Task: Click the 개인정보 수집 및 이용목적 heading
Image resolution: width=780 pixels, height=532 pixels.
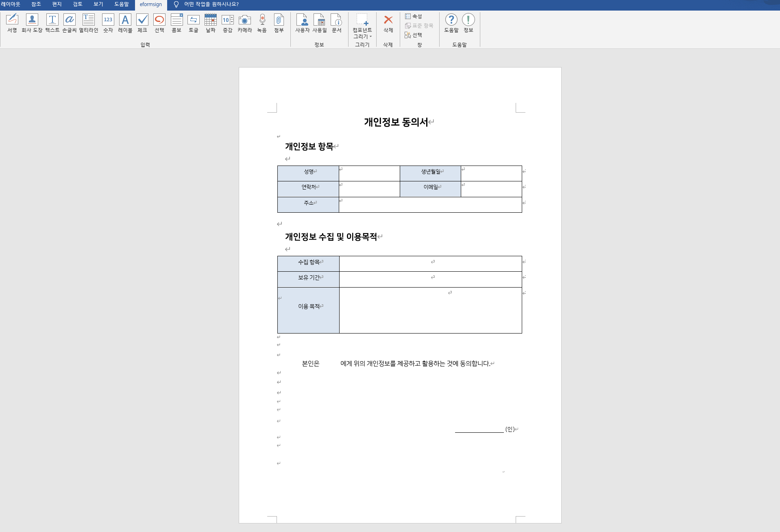Action: [331, 237]
